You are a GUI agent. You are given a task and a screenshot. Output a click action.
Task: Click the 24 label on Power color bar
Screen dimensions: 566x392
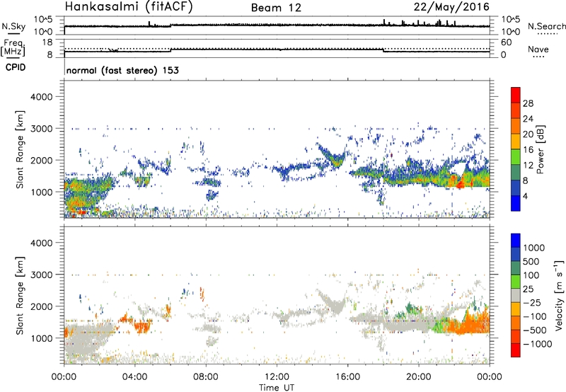(528, 119)
